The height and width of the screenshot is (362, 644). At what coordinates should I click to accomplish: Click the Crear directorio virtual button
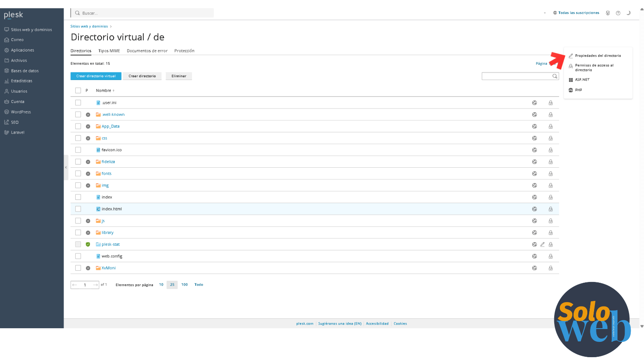96,76
